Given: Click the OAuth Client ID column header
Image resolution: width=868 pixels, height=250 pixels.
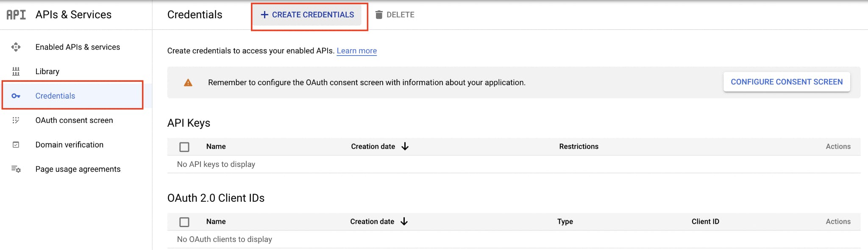Looking at the screenshot, I should [x=705, y=222].
